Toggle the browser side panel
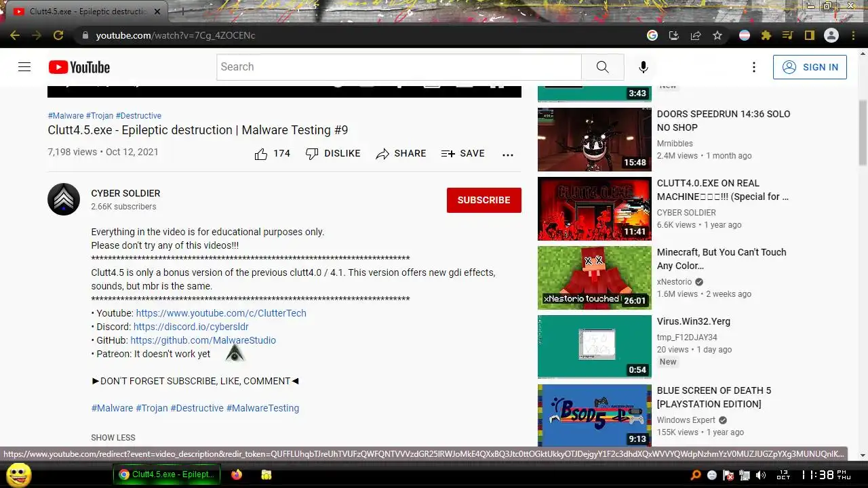 click(809, 35)
